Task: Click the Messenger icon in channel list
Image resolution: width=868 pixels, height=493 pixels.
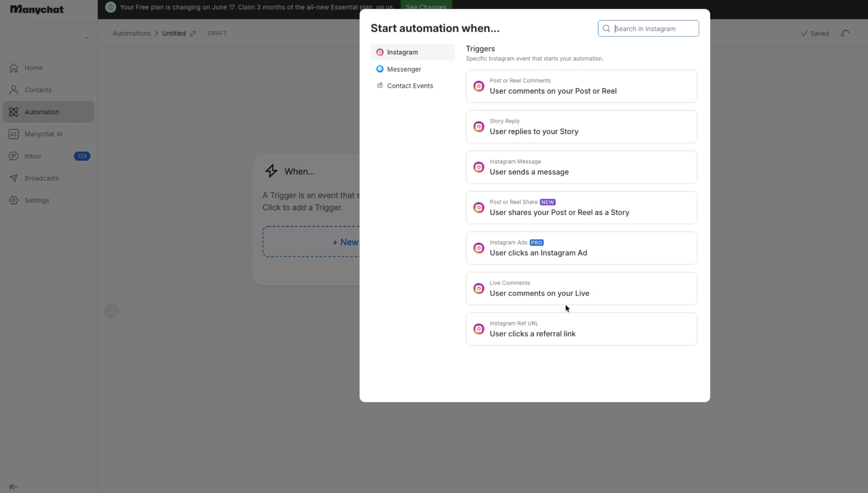Action: pos(380,69)
